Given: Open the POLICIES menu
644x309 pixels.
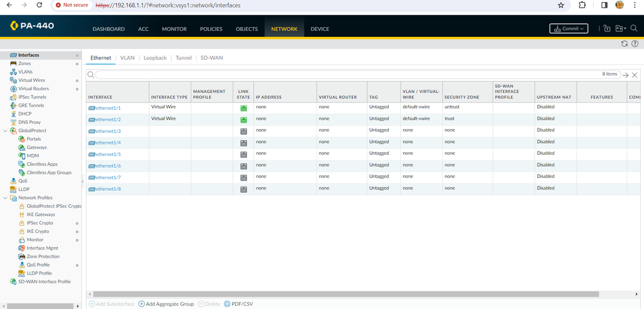Looking at the screenshot, I should (x=211, y=29).
